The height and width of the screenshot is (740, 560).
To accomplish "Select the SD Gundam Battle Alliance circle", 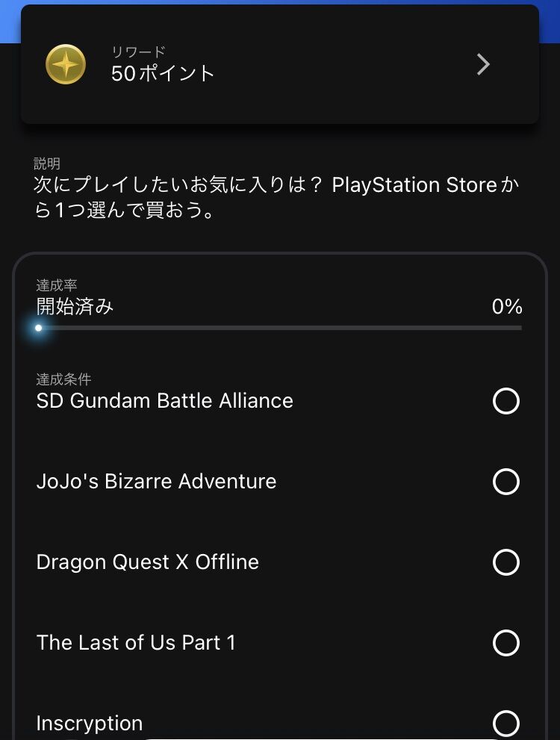I will 505,401.
